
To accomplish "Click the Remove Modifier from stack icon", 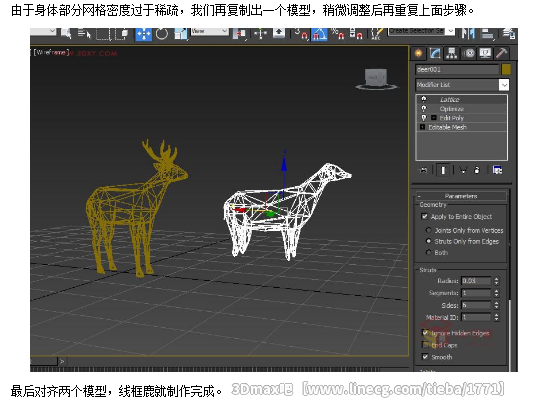I will coord(477,170).
